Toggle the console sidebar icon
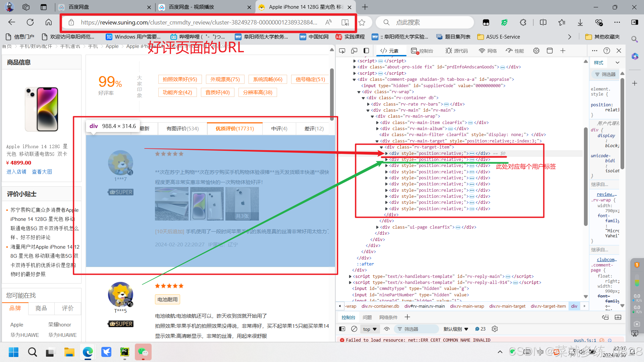This screenshot has height=362, width=644. pyautogui.click(x=342, y=329)
